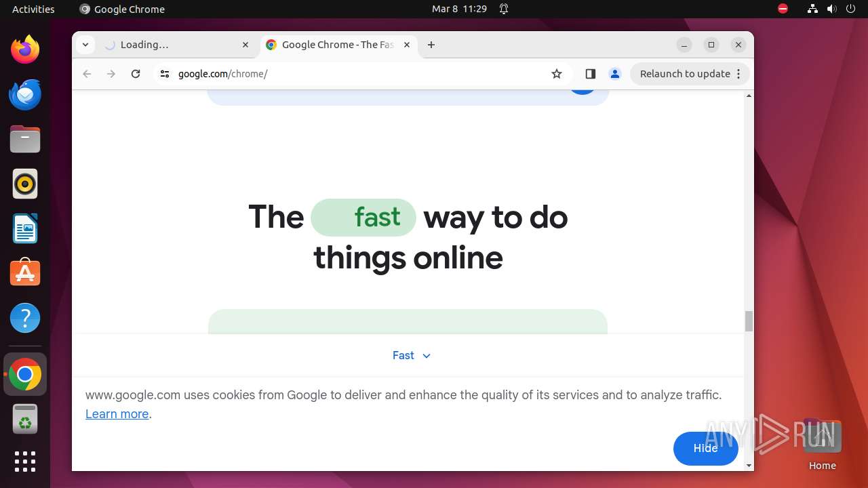
Task: Click the scrollbar down arrow
Action: click(x=749, y=466)
